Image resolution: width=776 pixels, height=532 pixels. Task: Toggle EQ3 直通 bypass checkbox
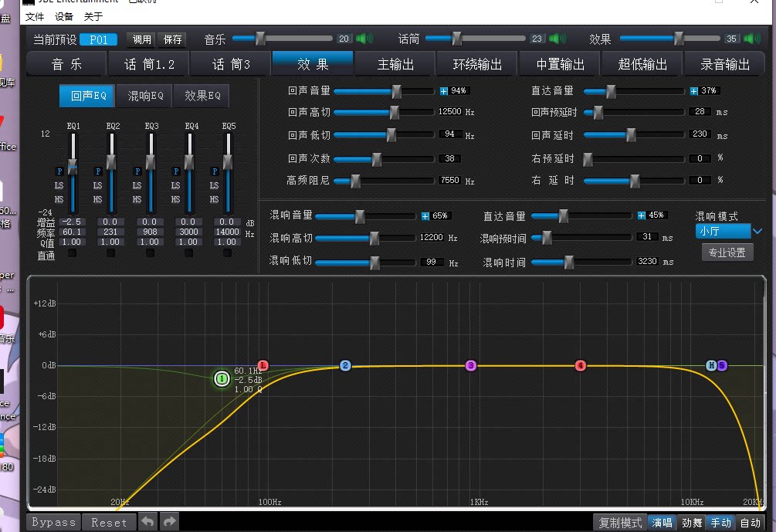150,253
